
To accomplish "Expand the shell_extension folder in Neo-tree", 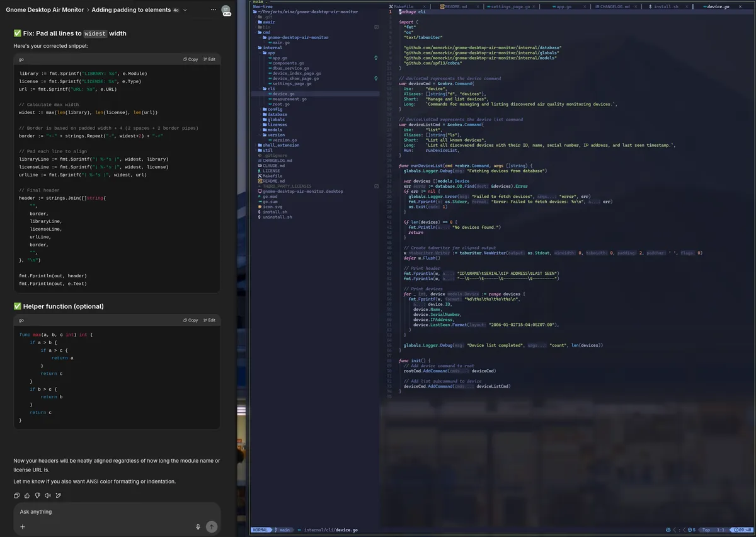I will click(x=278, y=145).
